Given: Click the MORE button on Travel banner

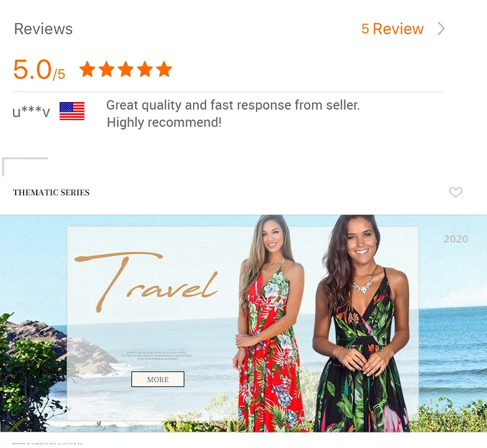Looking at the screenshot, I should [158, 379].
